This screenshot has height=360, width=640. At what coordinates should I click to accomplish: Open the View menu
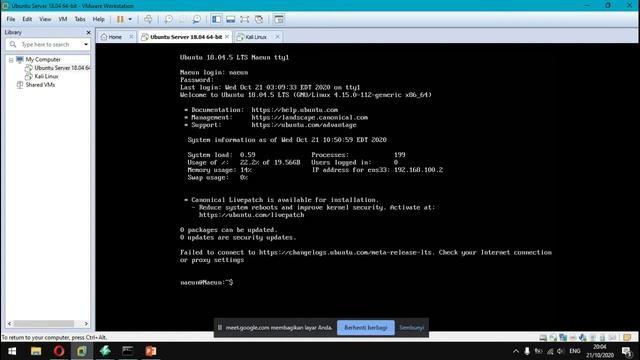coord(45,19)
